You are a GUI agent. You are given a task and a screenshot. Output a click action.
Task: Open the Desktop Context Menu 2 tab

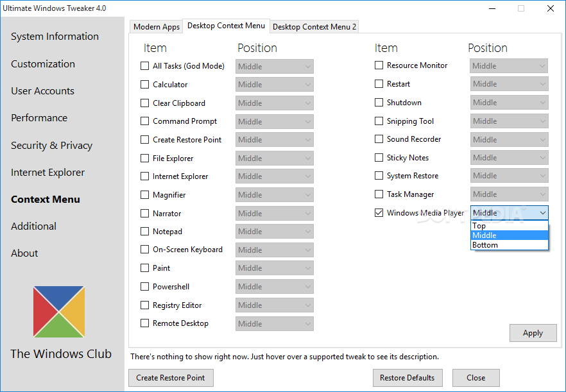click(x=314, y=27)
